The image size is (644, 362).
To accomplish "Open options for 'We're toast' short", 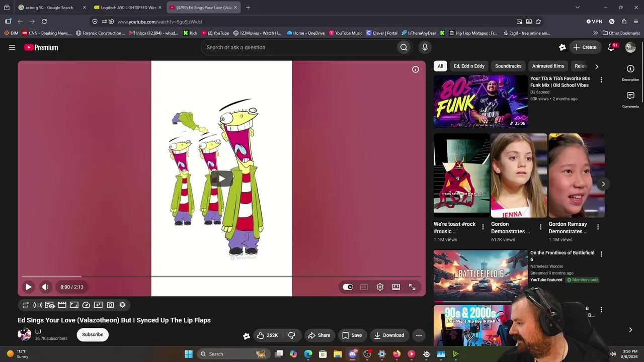I will click(483, 227).
